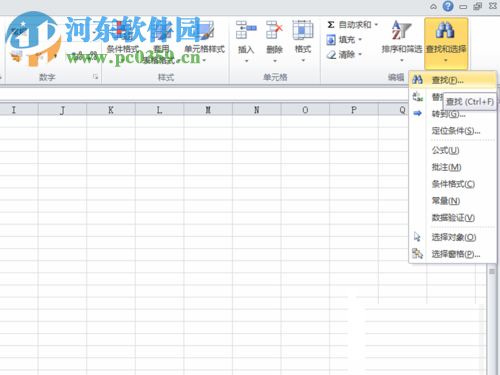Viewport: 500px width, 375px height.
Task: Click the Select Objects cursor icon
Action: coord(417,237)
